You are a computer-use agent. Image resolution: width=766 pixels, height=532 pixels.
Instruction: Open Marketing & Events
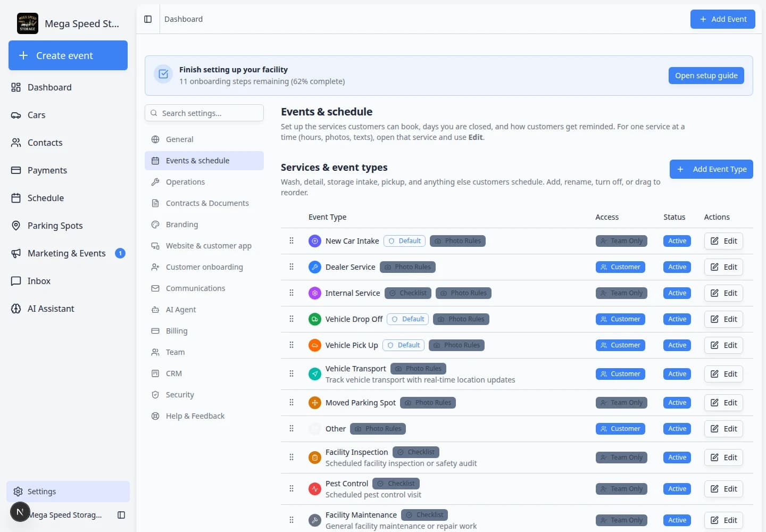[x=68, y=253]
